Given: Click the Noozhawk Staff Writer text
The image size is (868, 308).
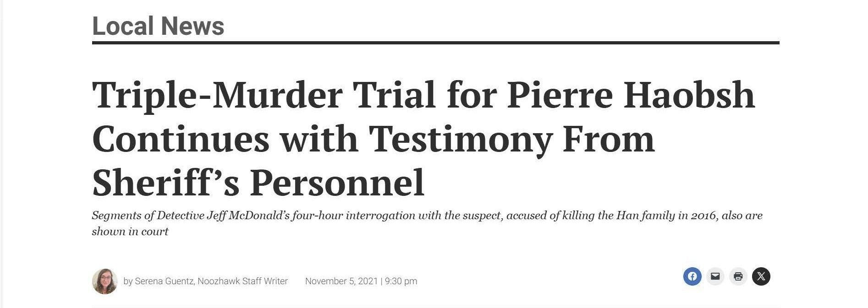Looking at the screenshot, I should tap(242, 281).
